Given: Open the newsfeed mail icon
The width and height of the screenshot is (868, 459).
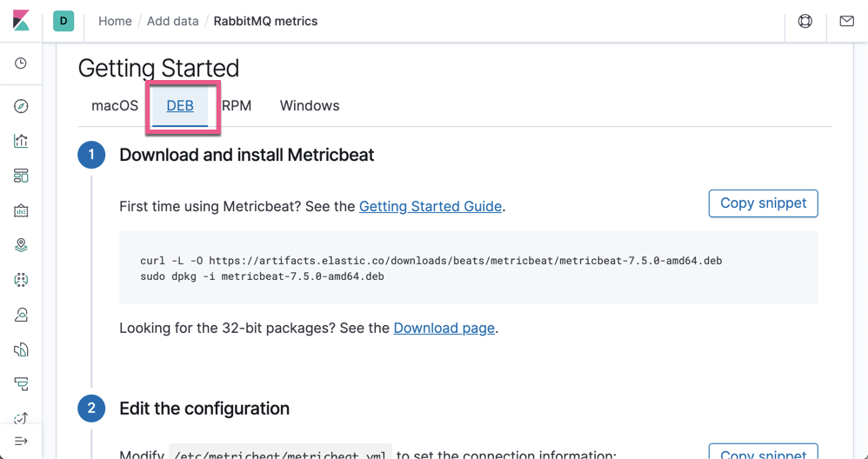Looking at the screenshot, I should pyautogui.click(x=846, y=21).
